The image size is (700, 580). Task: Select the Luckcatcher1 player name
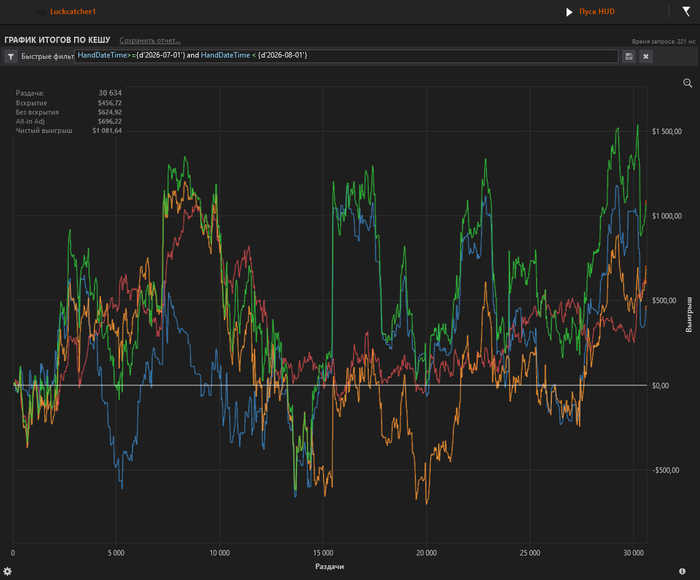(73, 12)
